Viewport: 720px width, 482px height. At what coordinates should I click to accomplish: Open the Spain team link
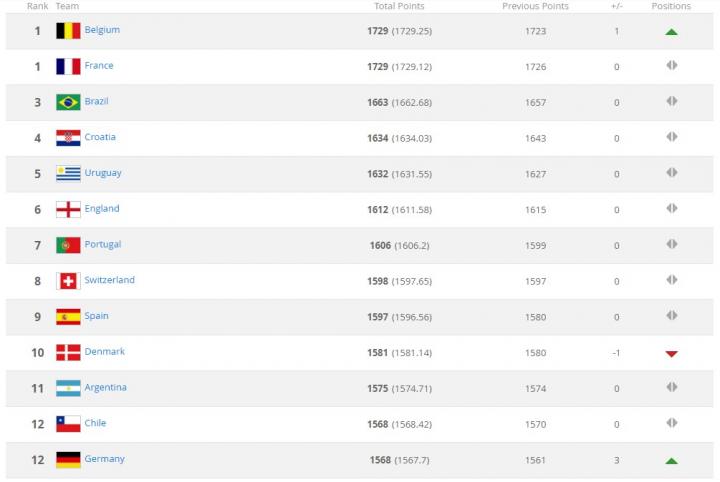tap(97, 316)
